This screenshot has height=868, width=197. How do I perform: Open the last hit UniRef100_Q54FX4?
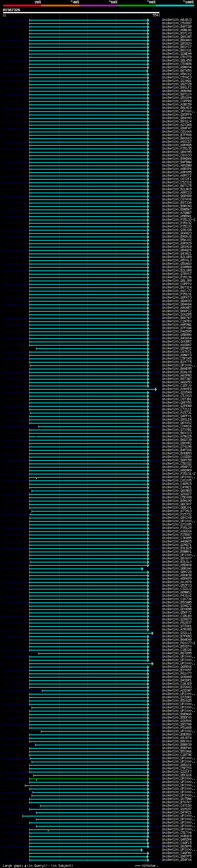177,860
